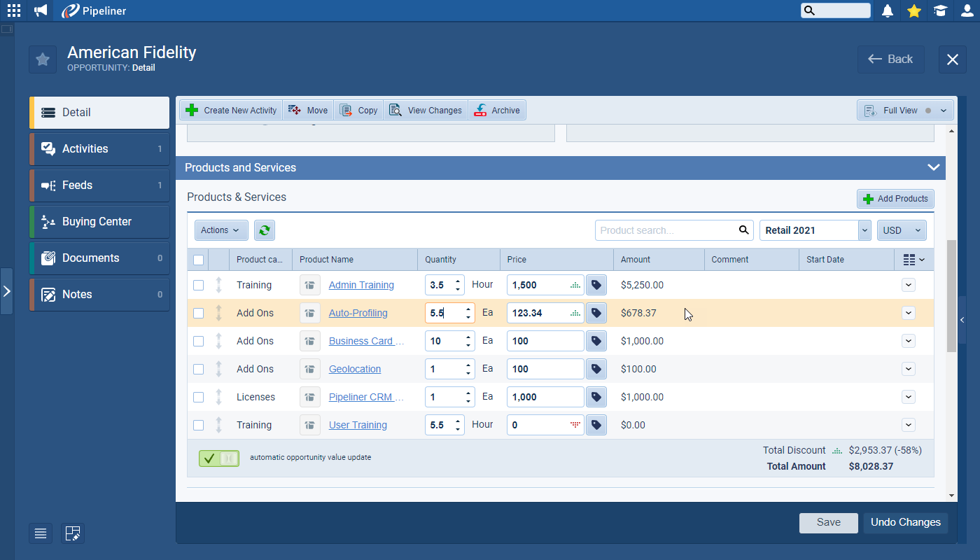Open the notifications bell

(888, 10)
